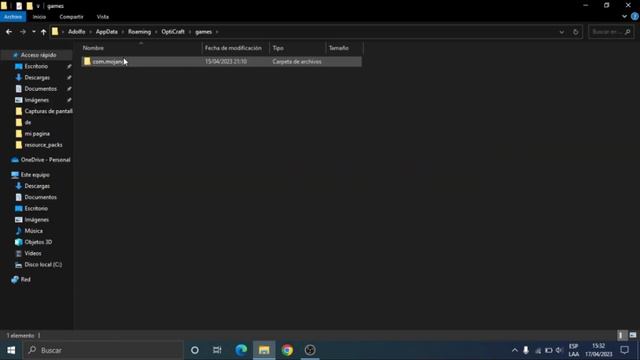Refresh the games folder view
This screenshot has height=360, width=640.
tap(576, 32)
